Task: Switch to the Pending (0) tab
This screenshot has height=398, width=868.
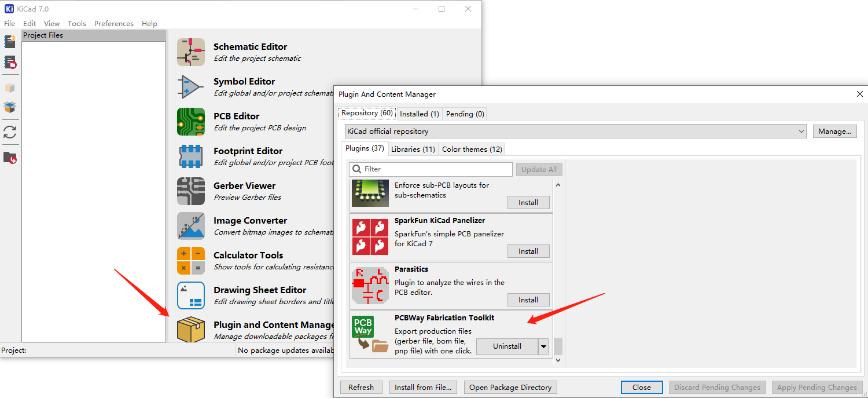Action: pos(465,114)
